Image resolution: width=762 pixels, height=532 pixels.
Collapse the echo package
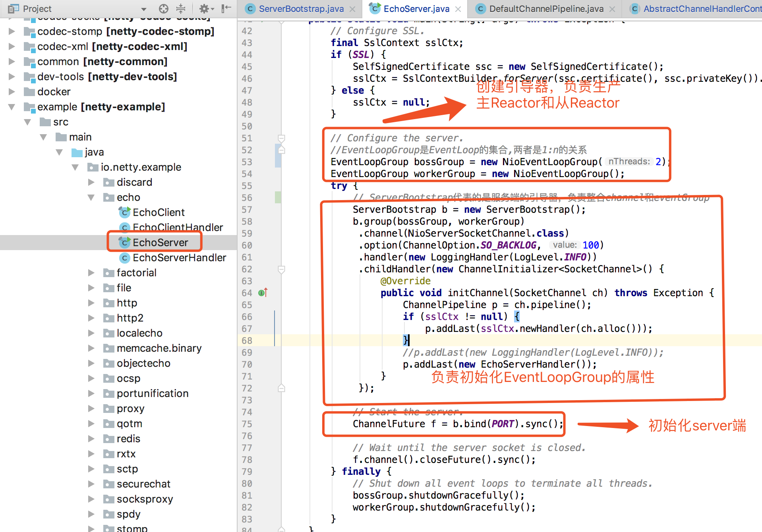tap(91, 197)
